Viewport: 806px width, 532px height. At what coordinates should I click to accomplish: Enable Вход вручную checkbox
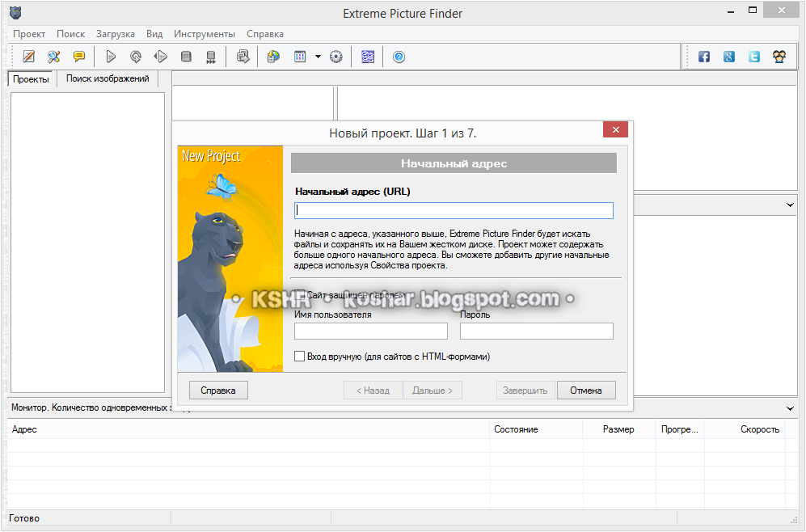point(300,357)
